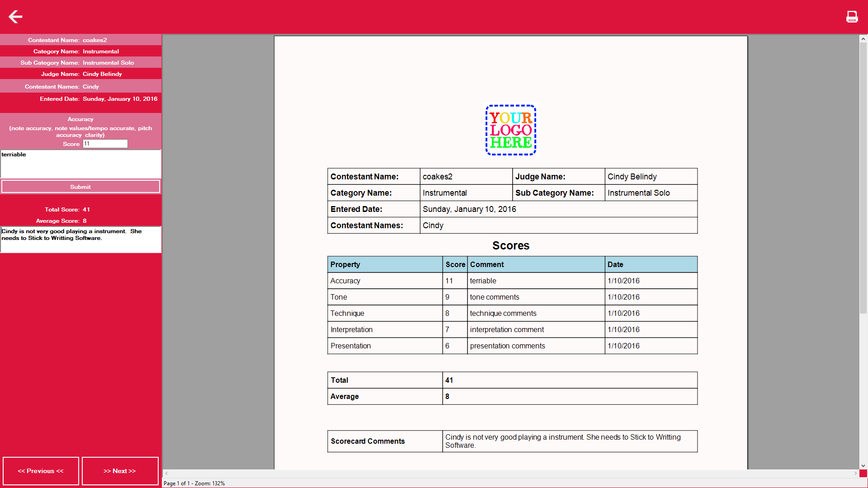Viewport: 868px width, 488px height.
Task: Click 'Total Score: 41' in the left panel
Action: tap(67, 210)
